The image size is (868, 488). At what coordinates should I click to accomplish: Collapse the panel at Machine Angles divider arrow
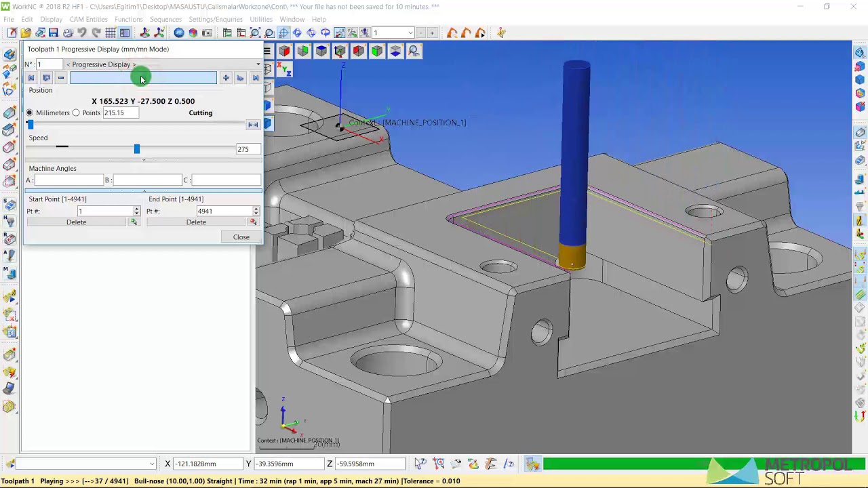pos(144,161)
